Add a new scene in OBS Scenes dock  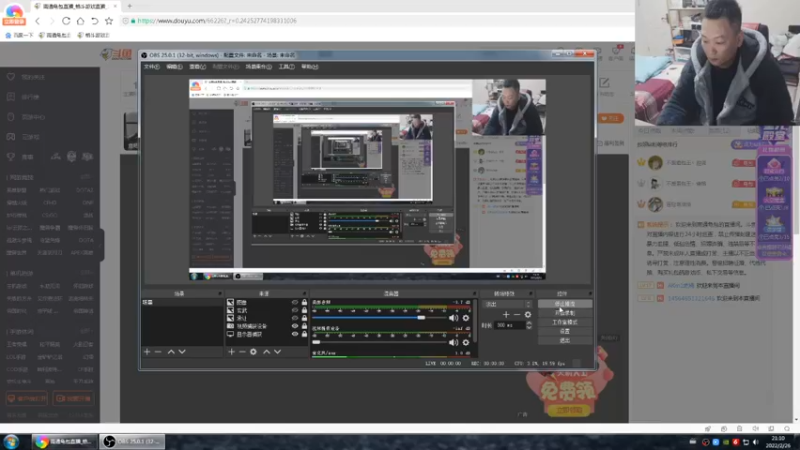tap(147, 352)
